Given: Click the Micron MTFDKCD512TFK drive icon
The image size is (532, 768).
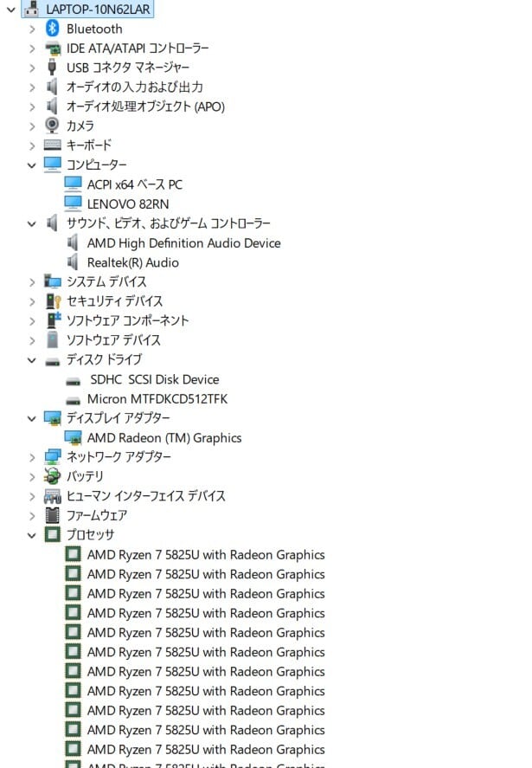Looking at the screenshot, I should pyautogui.click(x=74, y=401).
